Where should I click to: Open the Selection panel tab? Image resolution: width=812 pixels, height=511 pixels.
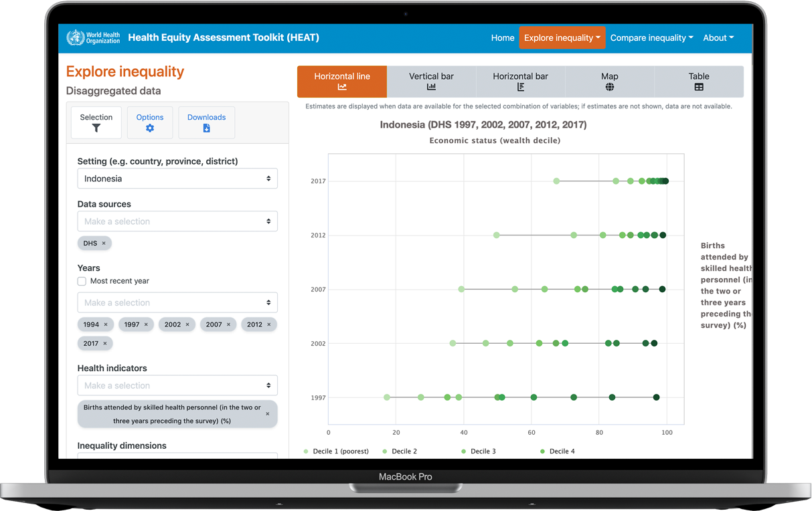[96, 122]
